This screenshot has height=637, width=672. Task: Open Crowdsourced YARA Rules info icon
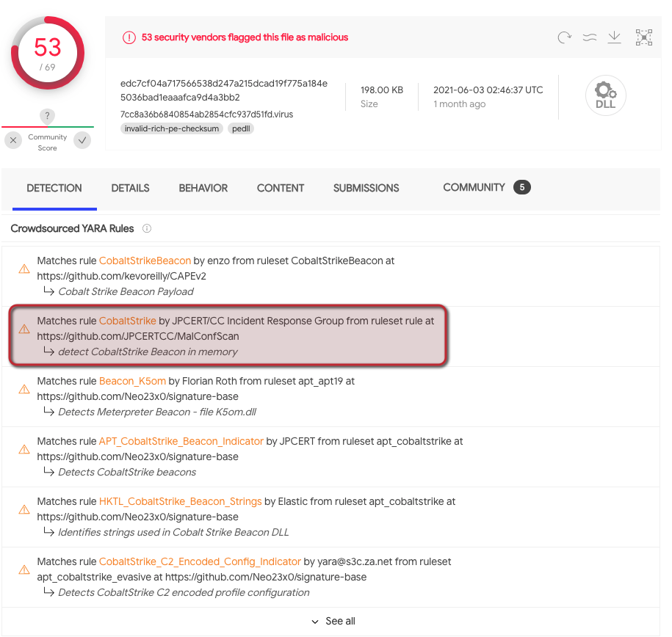147,228
